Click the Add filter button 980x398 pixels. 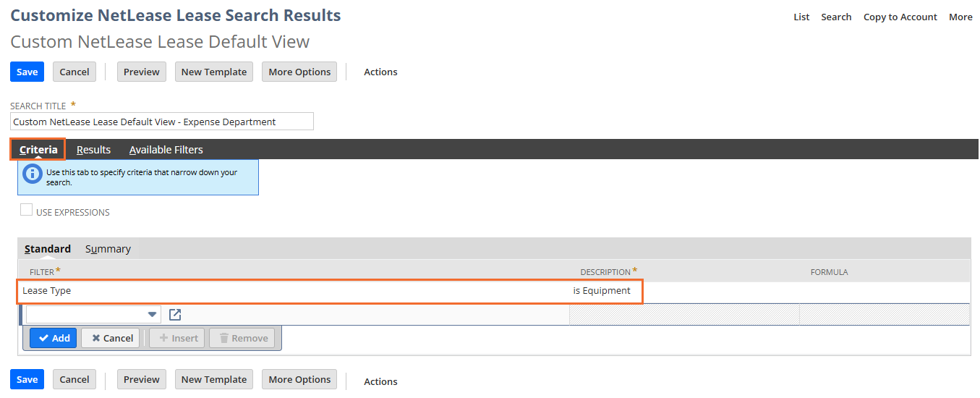click(54, 338)
